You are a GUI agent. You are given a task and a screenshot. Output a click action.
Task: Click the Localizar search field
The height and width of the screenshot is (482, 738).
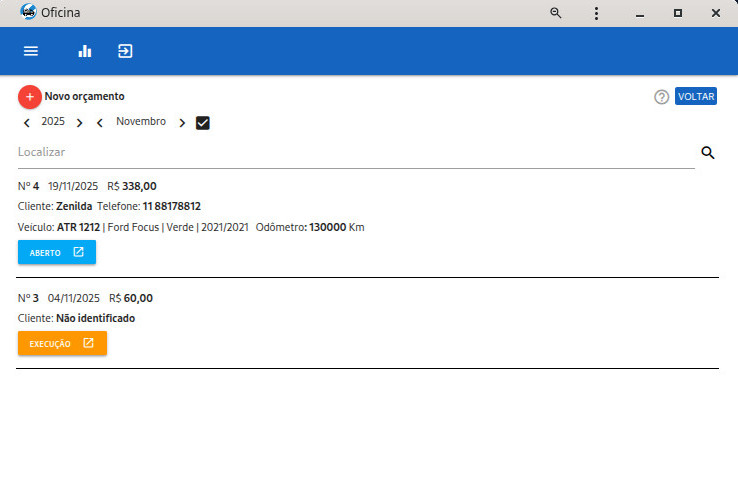coord(355,153)
